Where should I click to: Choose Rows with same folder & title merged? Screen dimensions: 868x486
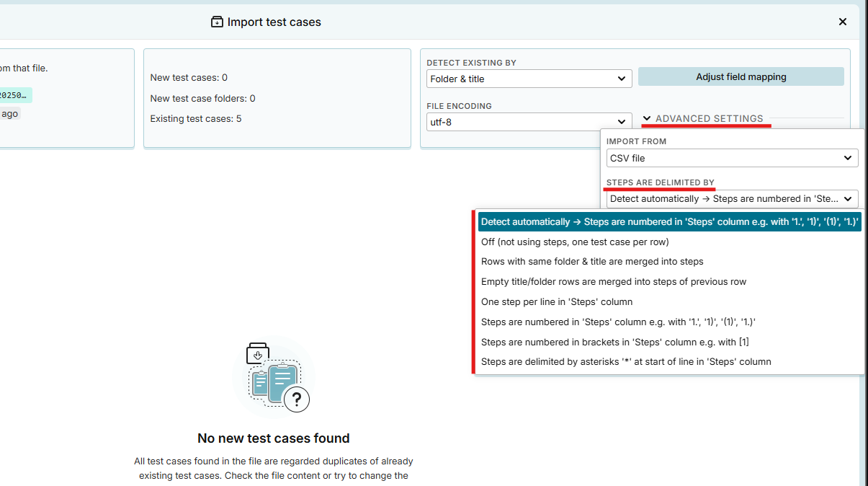tap(592, 262)
